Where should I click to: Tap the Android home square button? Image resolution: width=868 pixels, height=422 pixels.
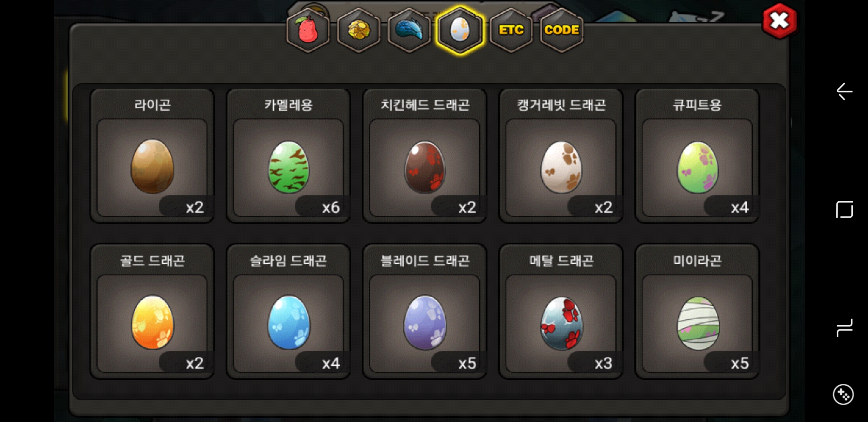click(x=844, y=210)
